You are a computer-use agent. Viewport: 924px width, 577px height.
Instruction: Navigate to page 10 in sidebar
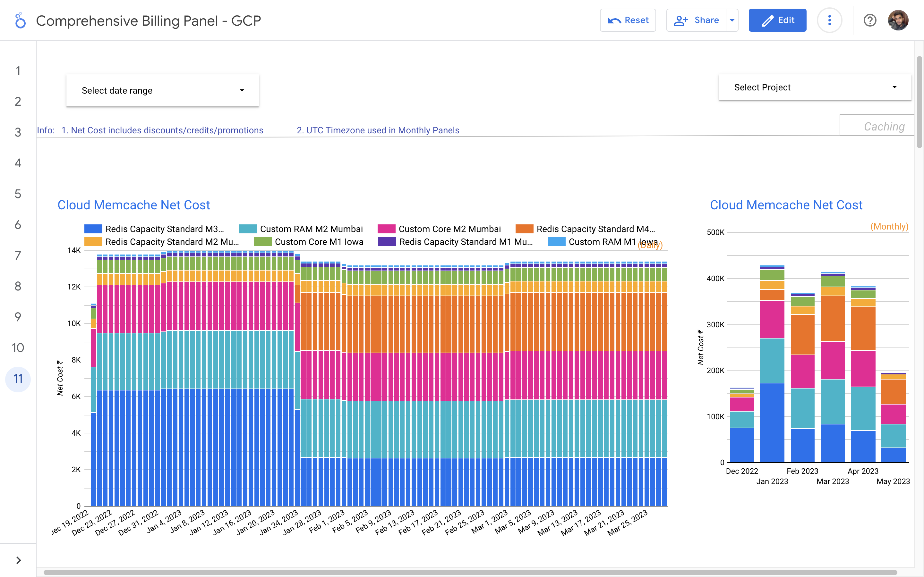[18, 348]
